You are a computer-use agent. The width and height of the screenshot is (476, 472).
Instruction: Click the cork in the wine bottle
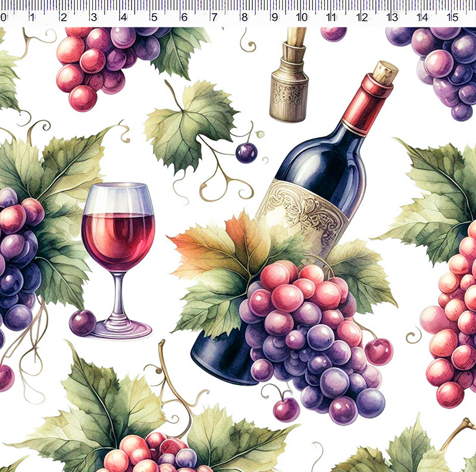coord(385,73)
